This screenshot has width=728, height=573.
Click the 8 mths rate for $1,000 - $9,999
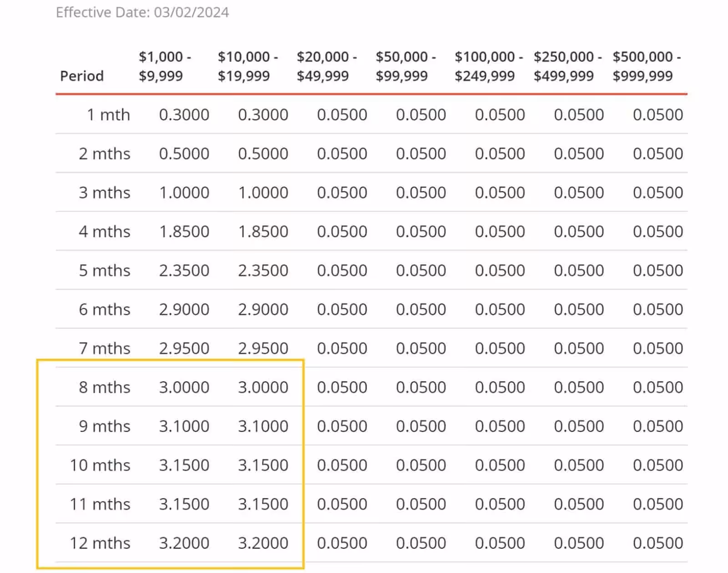184,387
